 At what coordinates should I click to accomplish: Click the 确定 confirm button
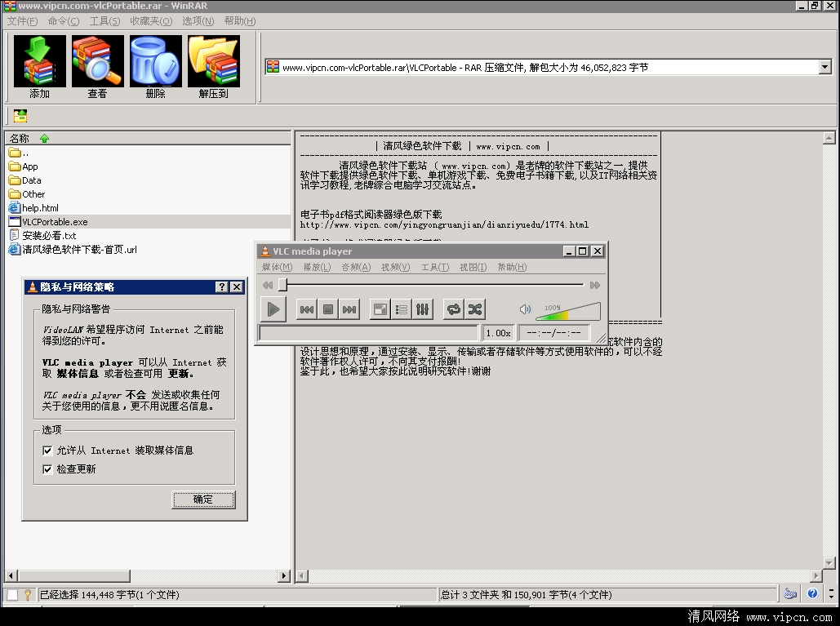click(203, 499)
